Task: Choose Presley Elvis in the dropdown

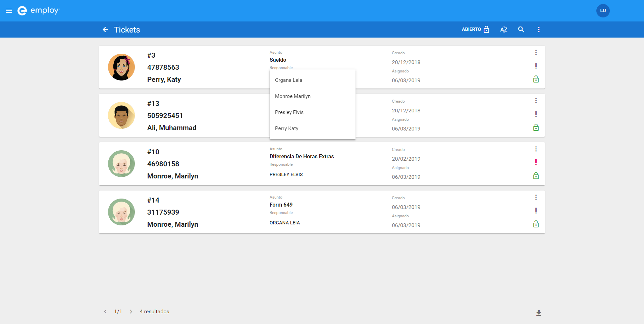Action: (312, 112)
